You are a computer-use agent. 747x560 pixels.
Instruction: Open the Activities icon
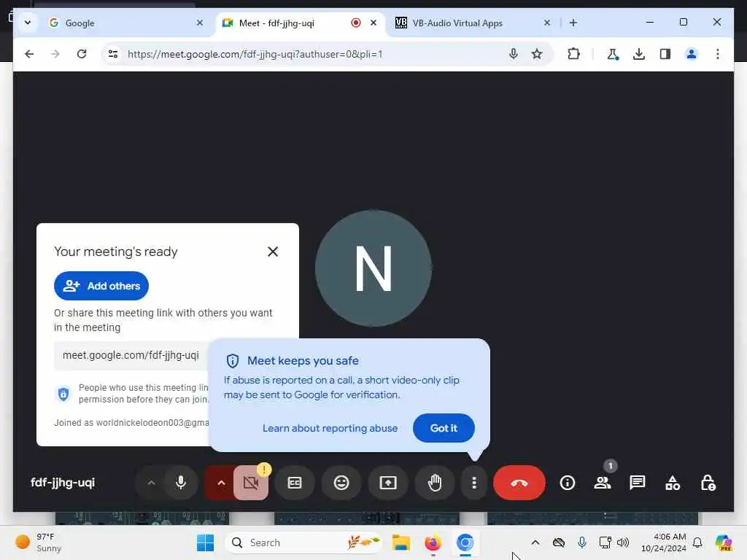point(672,483)
